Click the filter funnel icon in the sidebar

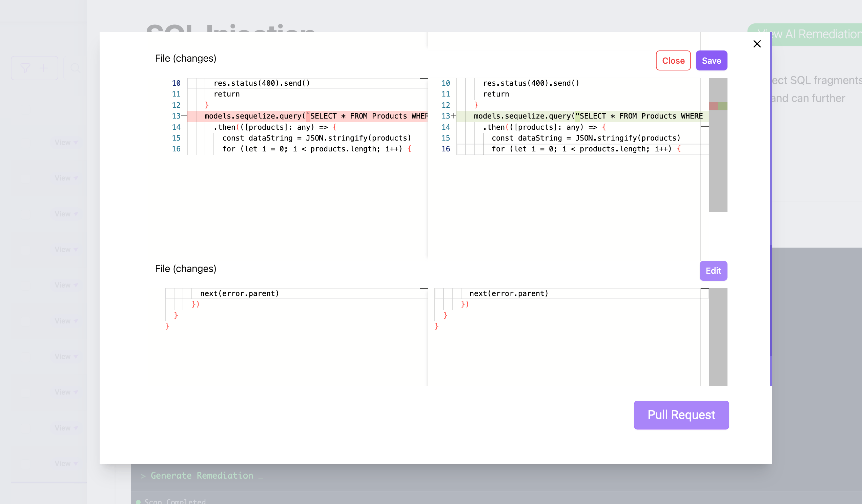[x=25, y=68]
